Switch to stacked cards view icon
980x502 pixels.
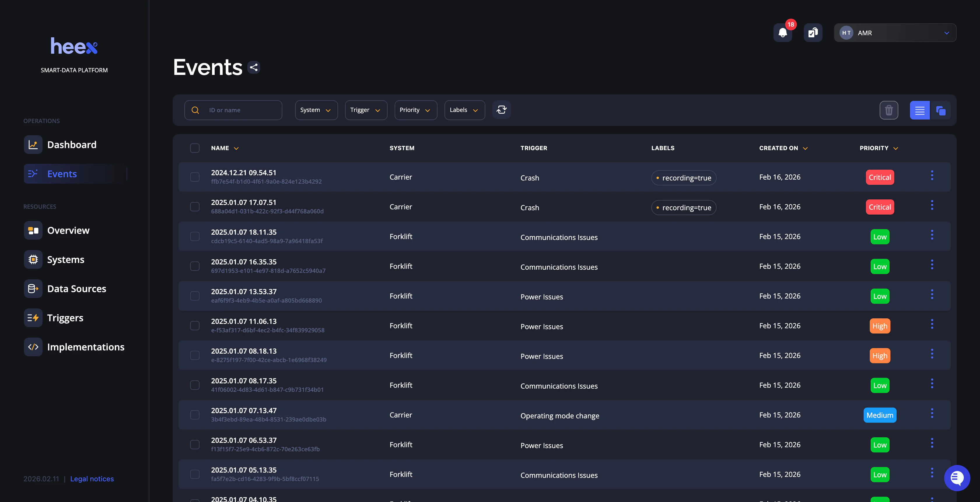(940, 110)
